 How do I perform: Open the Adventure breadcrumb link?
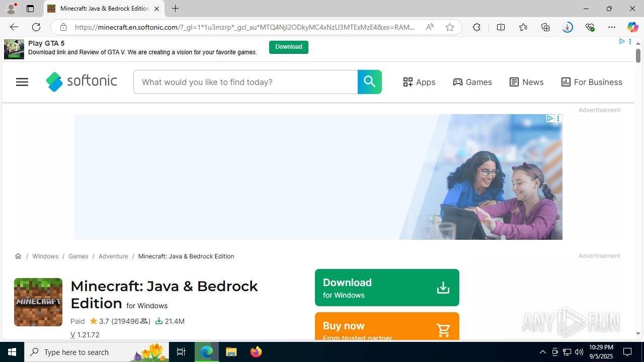(113, 256)
